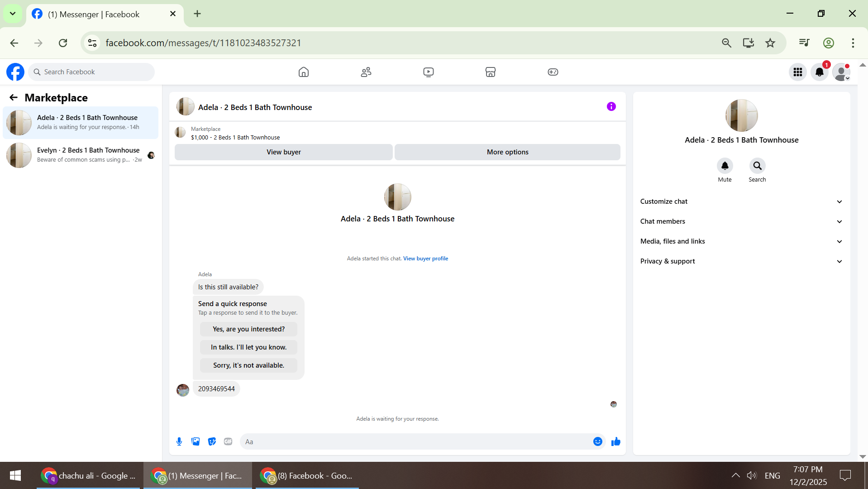
Task: Open a new browser tab
Action: 197,14
